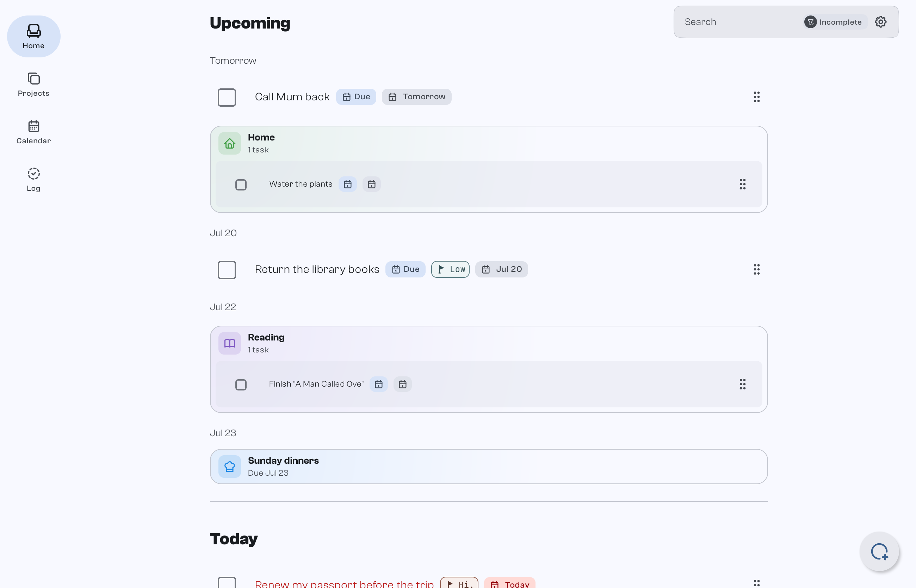Open the Log view
The height and width of the screenshot is (588, 916).
pos(33,180)
